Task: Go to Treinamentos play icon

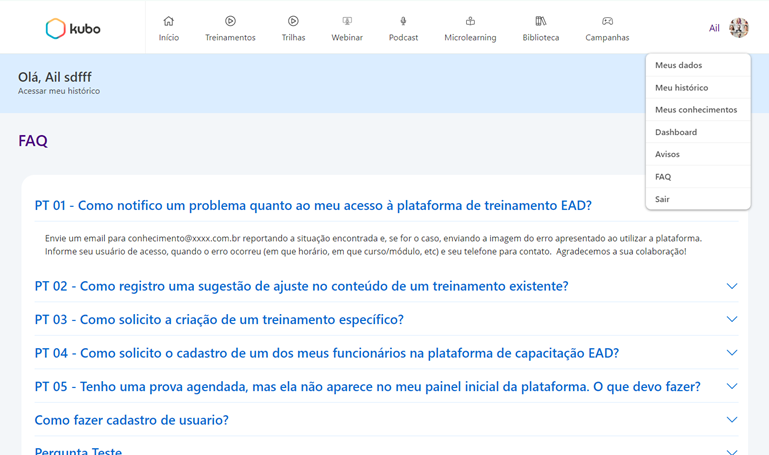Action: coord(230,21)
